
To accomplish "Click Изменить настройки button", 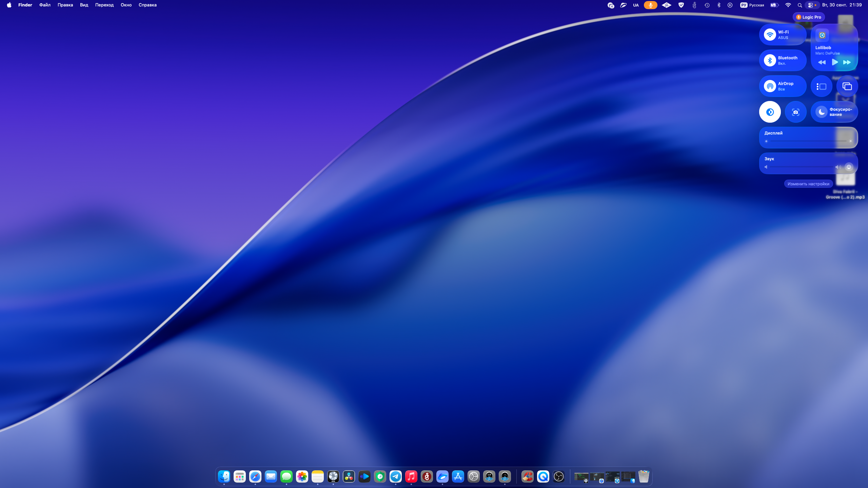I will (x=808, y=184).
